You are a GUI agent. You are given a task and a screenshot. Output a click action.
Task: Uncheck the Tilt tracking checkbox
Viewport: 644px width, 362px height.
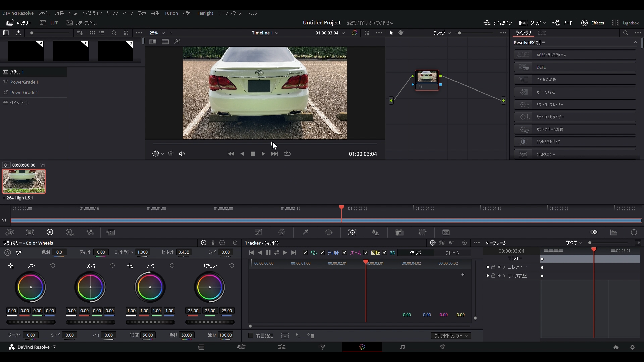click(x=322, y=253)
